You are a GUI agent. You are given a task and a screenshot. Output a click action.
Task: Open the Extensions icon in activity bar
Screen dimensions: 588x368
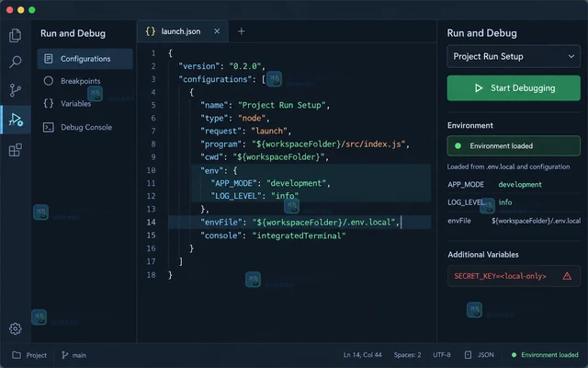pyautogui.click(x=15, y=150)
